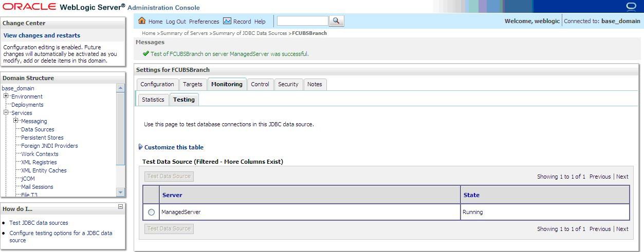Screen dimensions: 644x252
Task: Click the Oracle logo icon at top right
Action: pyautogui.click(x=631, y=7)
